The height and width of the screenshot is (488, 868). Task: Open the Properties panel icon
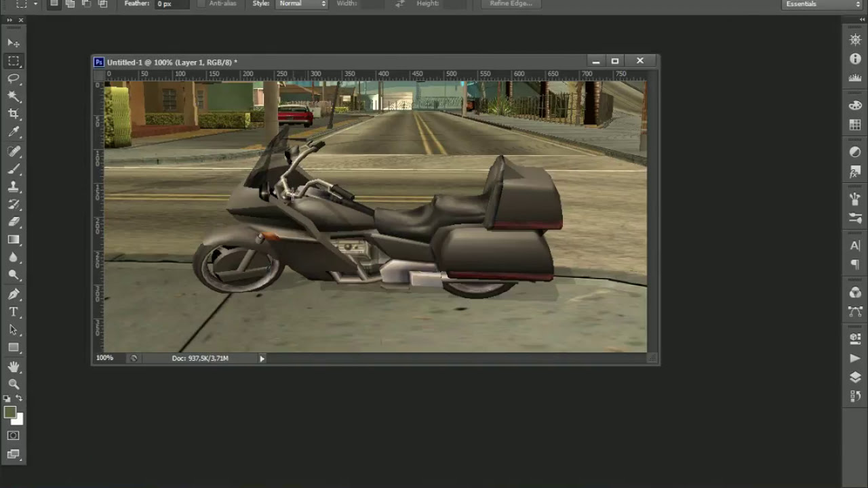point(855,338)
